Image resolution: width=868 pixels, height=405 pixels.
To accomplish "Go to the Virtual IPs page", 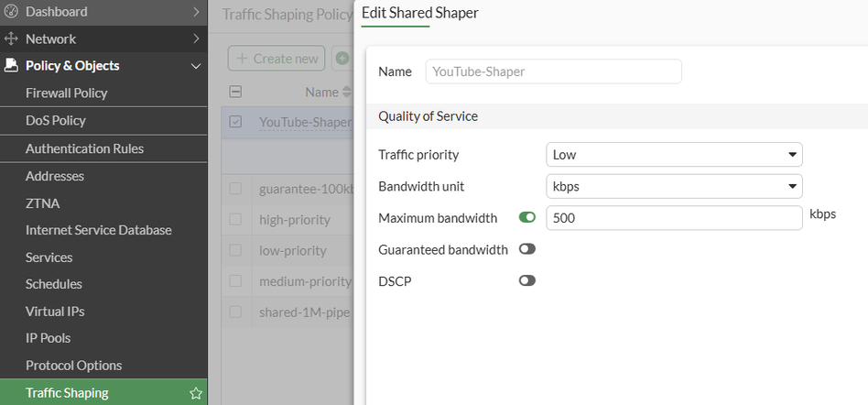I will pyautogui.click(x=55, y=312).
